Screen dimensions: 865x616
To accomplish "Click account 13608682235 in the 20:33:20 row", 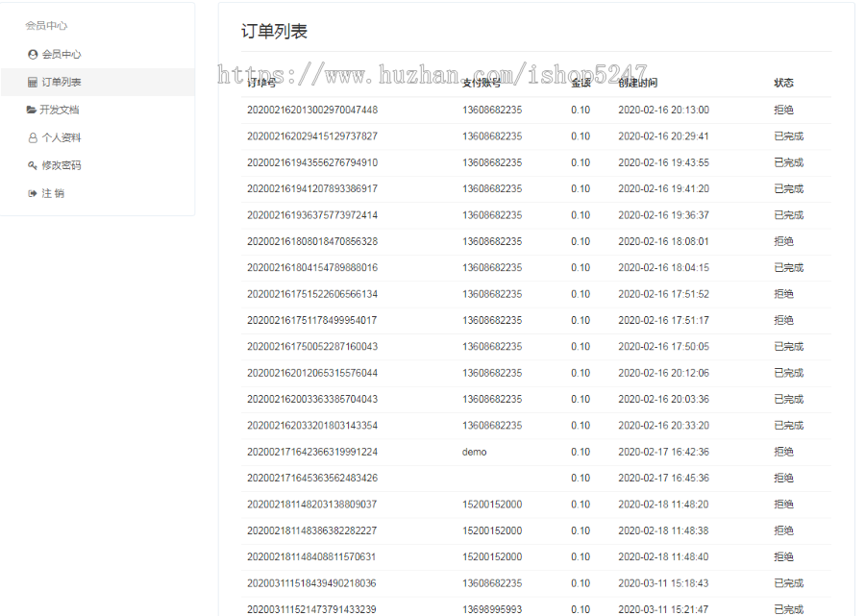I will (492, 425).
